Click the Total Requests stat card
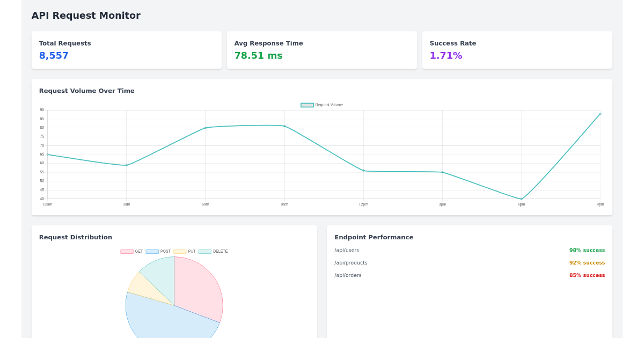The height and width of the screenshot is (338, 644). click(127, 50)
